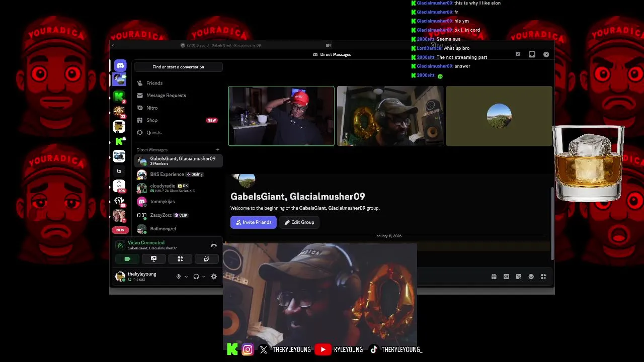644x362 pixels.
Task: Open server icon with 106 badge
Action: click(x=119, y=186)
